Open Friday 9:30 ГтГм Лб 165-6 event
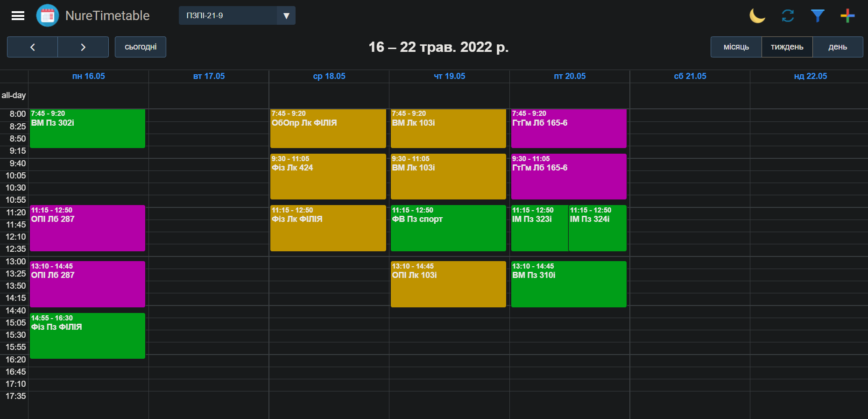The height and width of the screenshot is (419, 868). click(x=569, y=177)
